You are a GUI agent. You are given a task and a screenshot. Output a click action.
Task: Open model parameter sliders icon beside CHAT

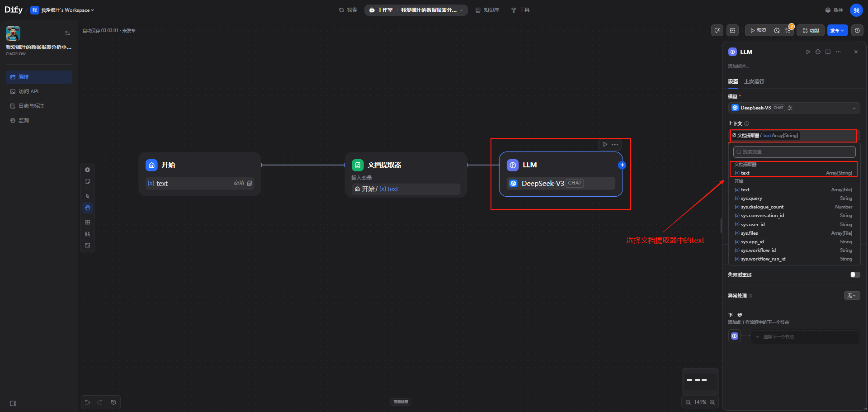[x=790, y=108]
